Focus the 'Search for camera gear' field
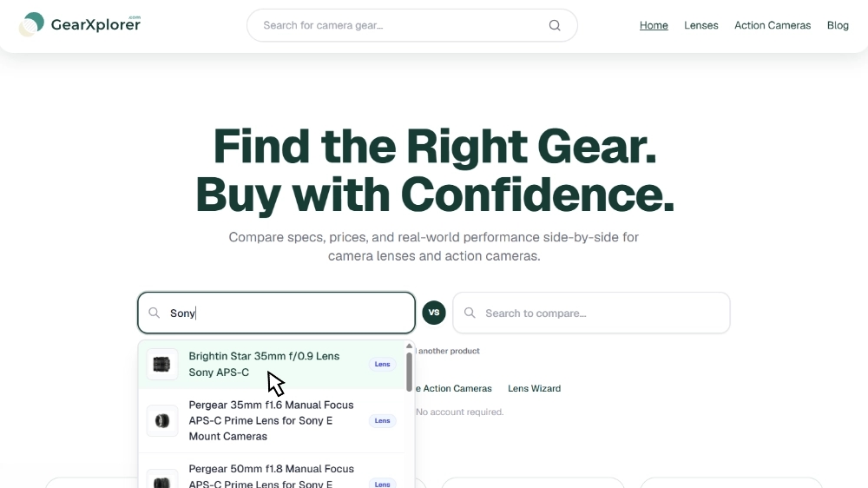This screenshot has height=488, width=868. (x=411, y=25)
